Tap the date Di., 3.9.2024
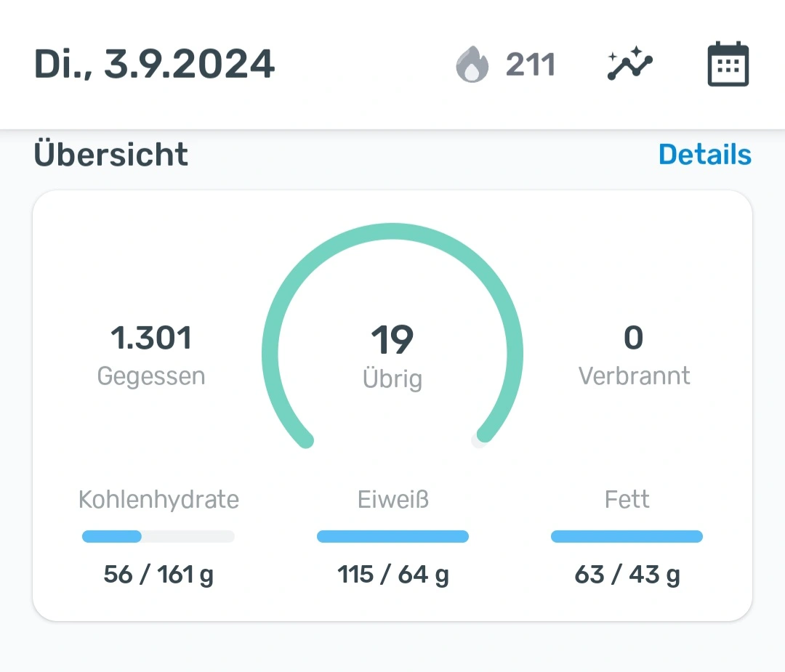The height and width of the screenshot is (672, 785). (x=154, y=65)
